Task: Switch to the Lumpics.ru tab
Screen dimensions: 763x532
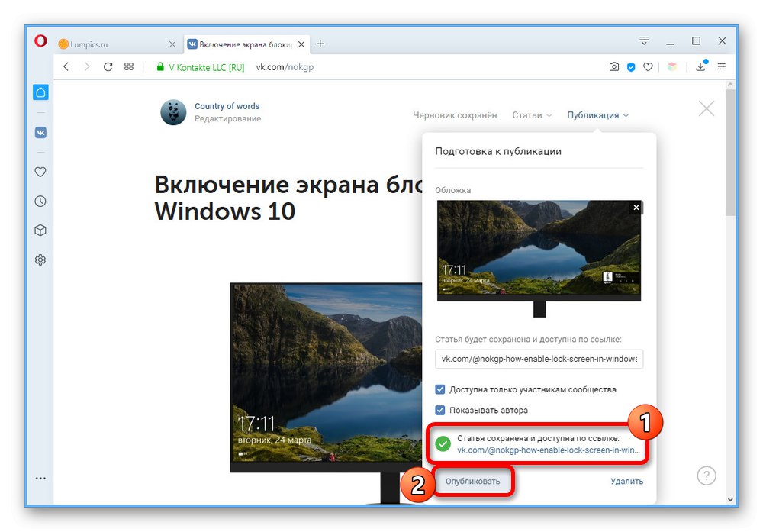Action: tap(117, 44)
